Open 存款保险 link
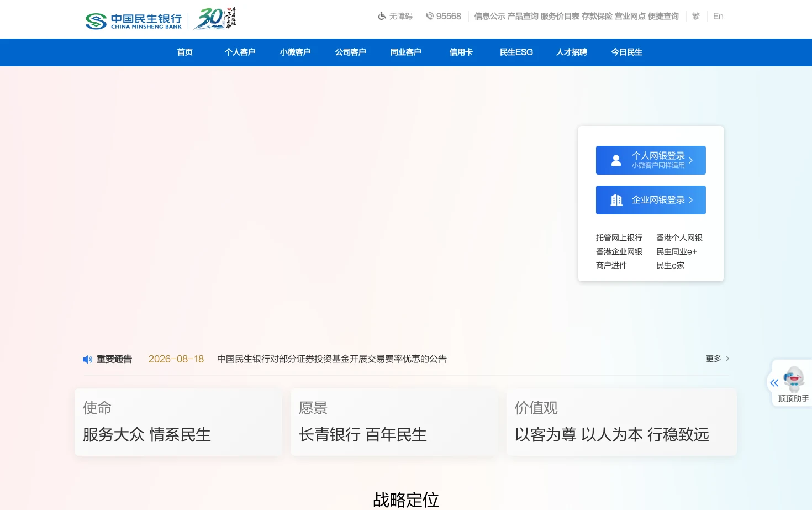812x510 pixels. (597, 16)
